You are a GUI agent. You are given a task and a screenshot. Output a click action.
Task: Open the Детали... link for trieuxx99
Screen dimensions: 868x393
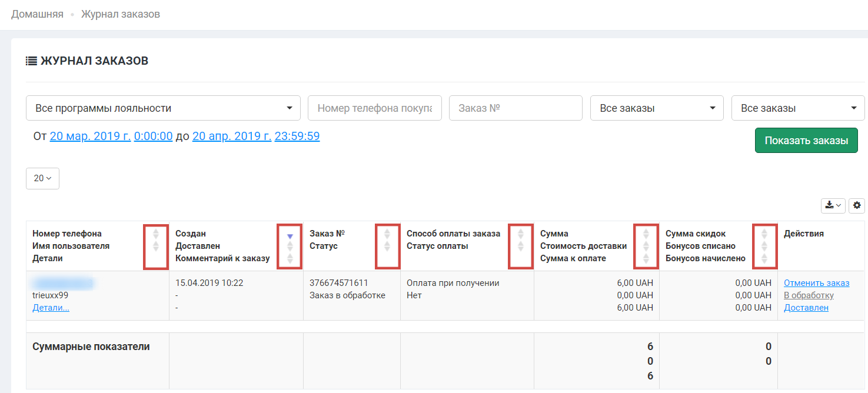51,308
